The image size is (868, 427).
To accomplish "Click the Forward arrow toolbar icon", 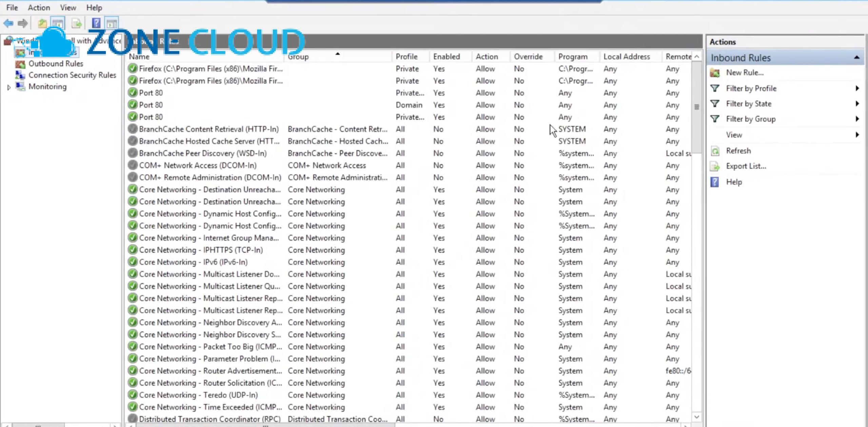I will (x=23, y=23).
